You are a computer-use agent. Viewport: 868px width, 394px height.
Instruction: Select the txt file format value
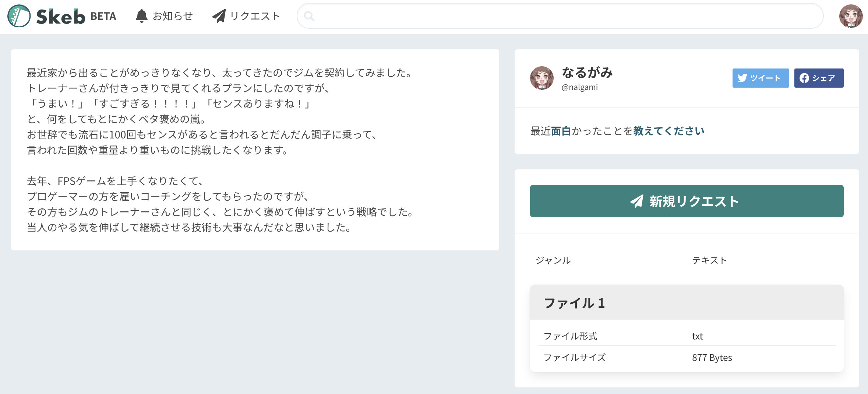pyautogui.click(x=697, y=336)
